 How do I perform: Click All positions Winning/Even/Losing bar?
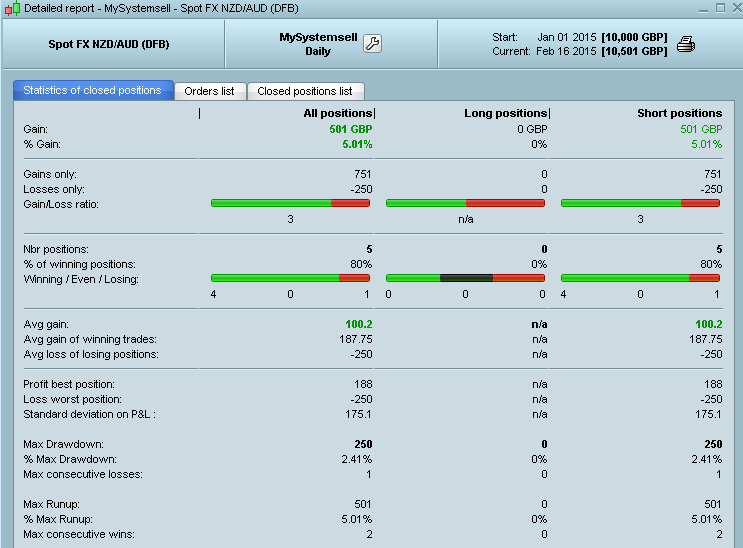coord(290,278)
